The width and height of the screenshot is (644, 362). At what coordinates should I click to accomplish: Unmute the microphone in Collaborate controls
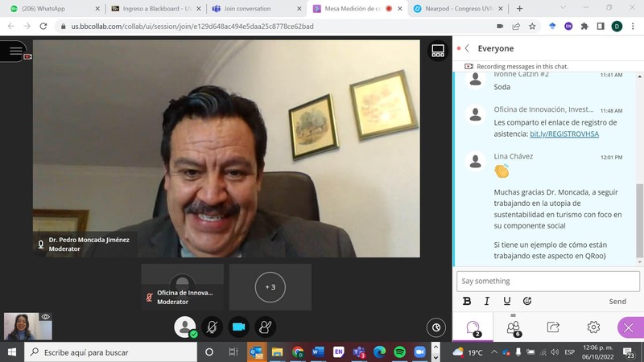tap(212, 327)
